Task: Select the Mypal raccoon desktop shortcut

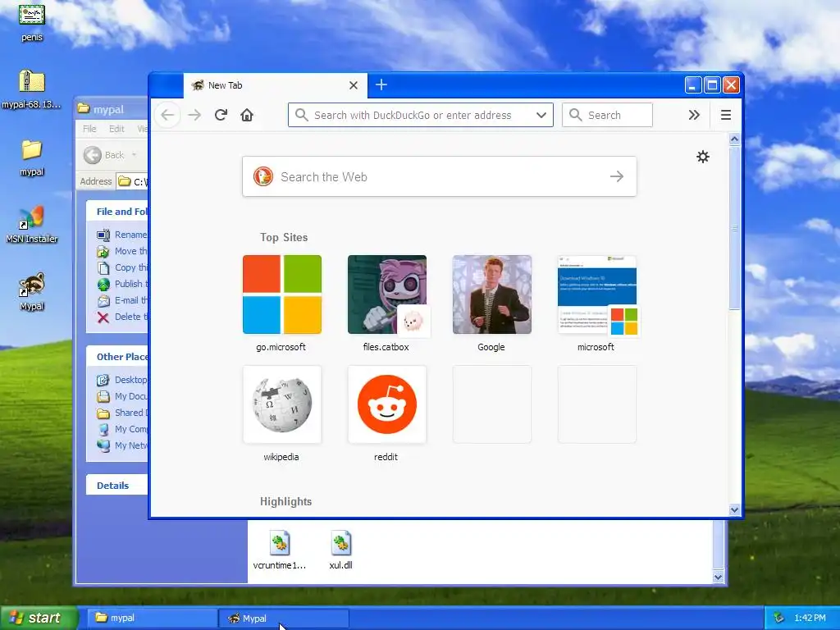Action: [32, 292]
